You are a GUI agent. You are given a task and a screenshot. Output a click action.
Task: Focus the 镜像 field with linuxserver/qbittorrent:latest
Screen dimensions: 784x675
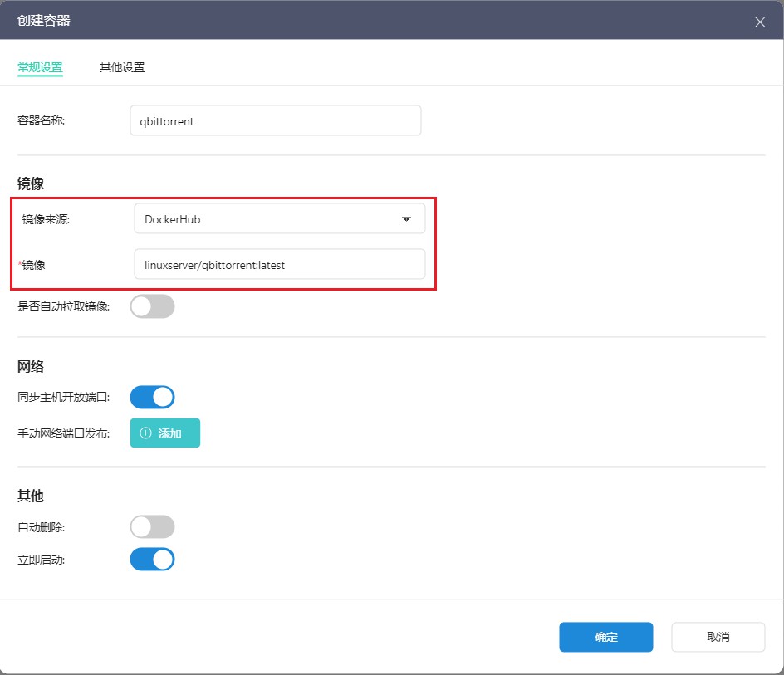tap(279, 265)
